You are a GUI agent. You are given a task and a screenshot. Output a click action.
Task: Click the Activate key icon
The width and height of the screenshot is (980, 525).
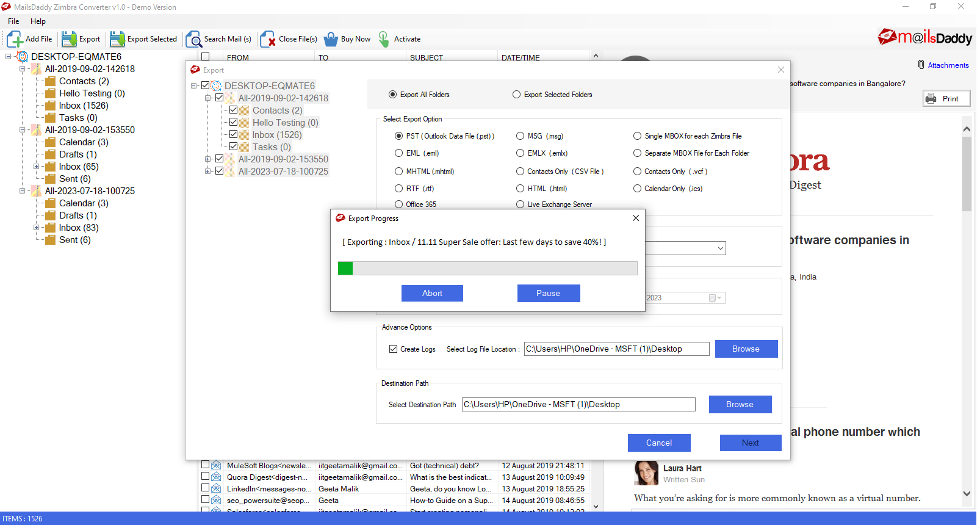click(x=384, y=39)
